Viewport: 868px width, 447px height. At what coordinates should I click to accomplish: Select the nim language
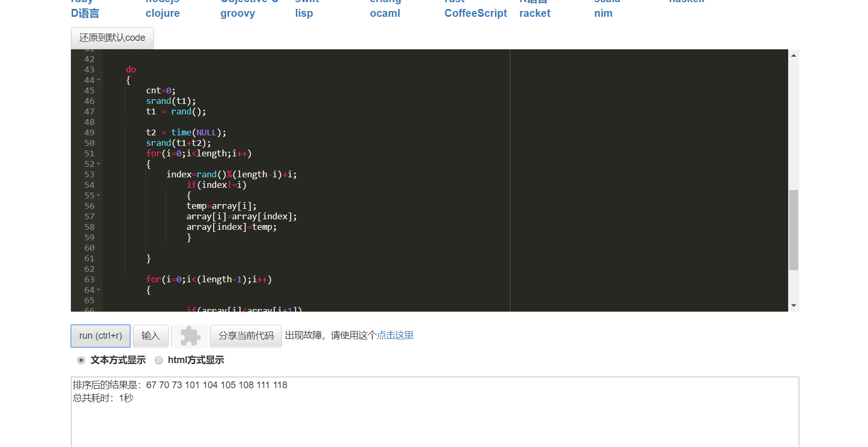[x=603, y=13]
